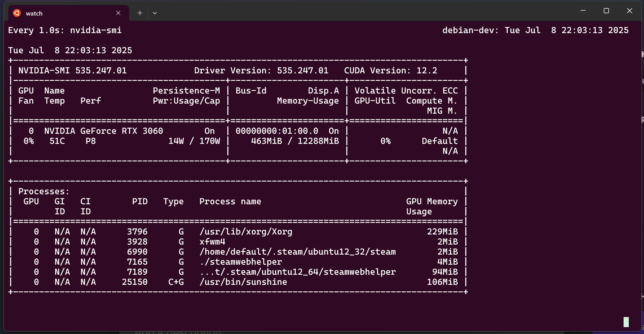The image size is (644, 334).
Task: Close the watch tab
Action: pyautogui.click(x=118, y=13)
